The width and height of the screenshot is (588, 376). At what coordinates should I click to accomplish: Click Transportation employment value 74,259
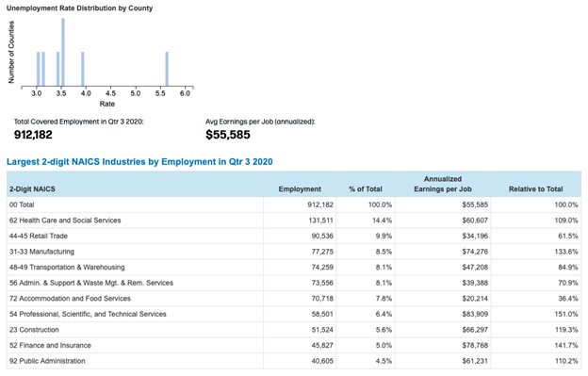pyautogui.click(x=322, y=268)
